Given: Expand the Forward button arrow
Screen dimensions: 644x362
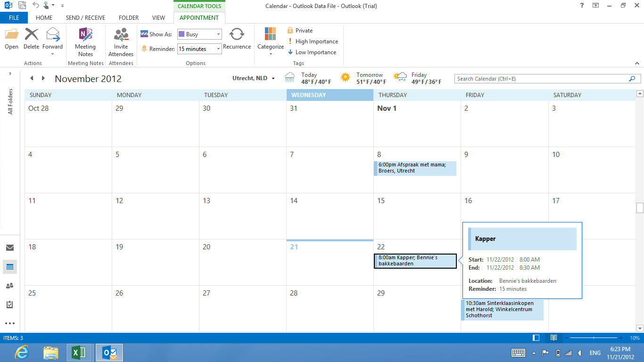Looking at the screenshot, I should click(x=52, y=54).
